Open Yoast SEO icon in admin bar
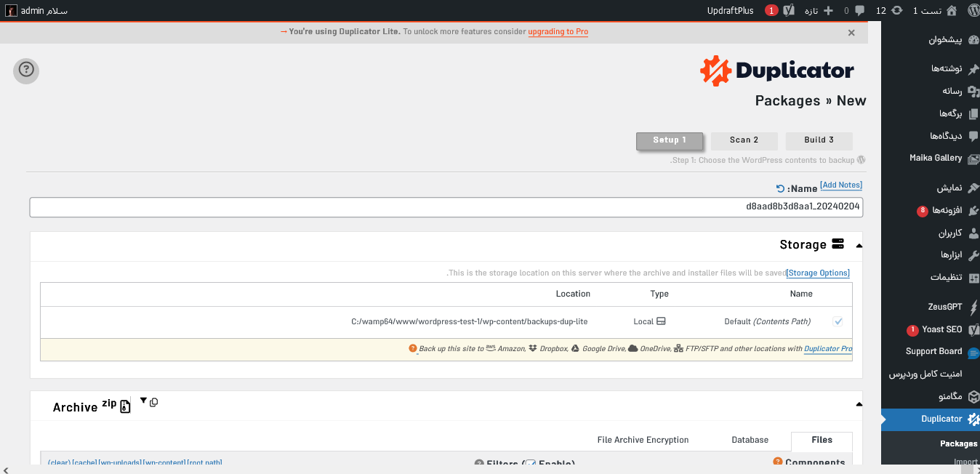 tap(788, 10)
